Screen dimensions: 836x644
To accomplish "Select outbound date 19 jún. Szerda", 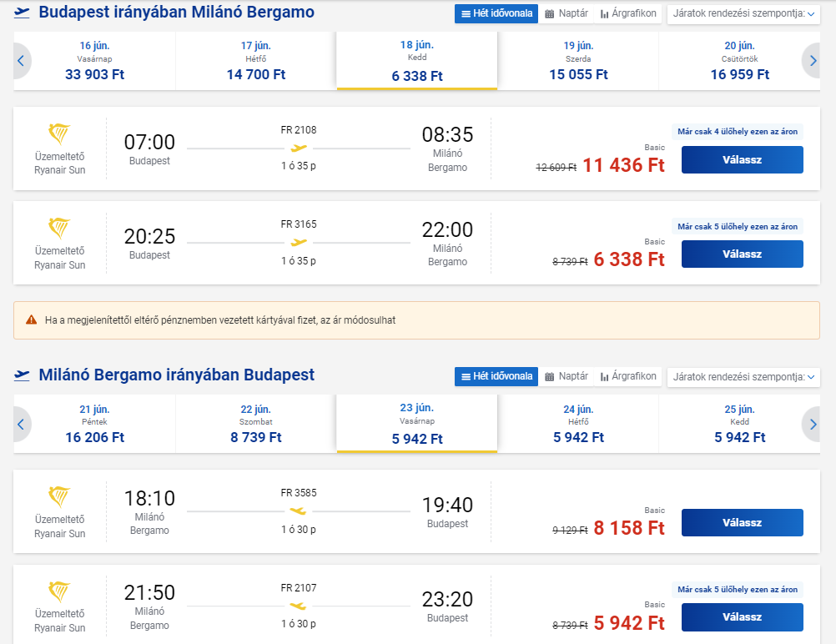I will [x=578, y=61].
